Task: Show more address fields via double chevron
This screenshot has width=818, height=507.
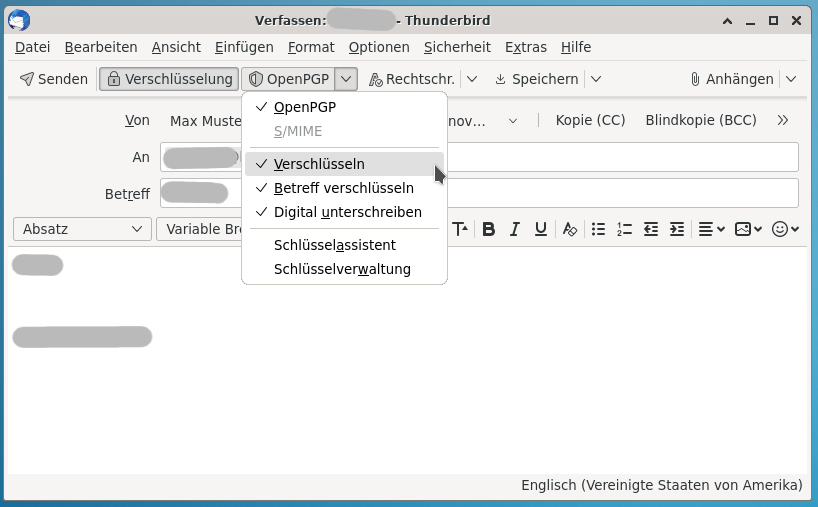Action: [783, 120]
